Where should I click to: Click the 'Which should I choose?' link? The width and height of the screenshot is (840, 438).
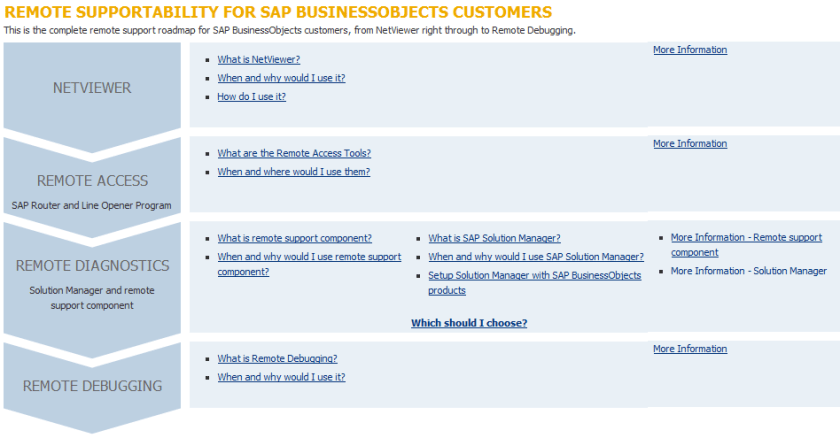tap(468, 324)
